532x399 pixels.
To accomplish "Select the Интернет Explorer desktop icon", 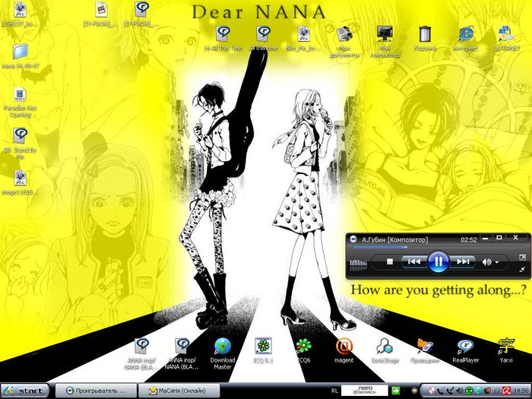I will point(465,38).
